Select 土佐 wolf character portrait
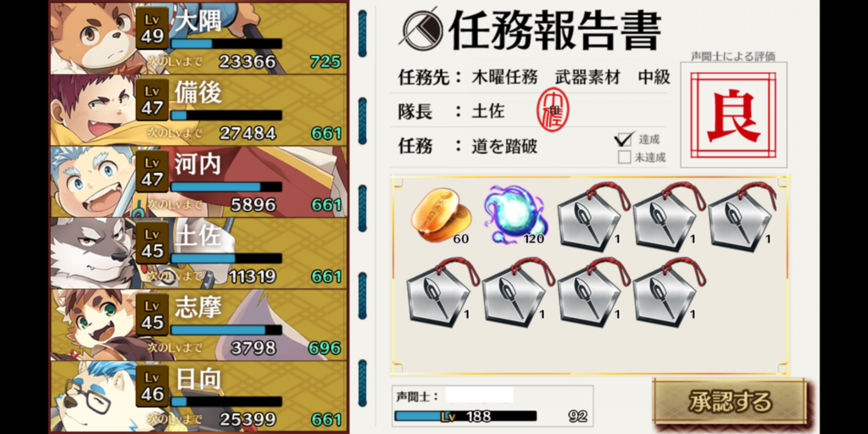Viewport: 868px width, 434px height. (92, 253)
